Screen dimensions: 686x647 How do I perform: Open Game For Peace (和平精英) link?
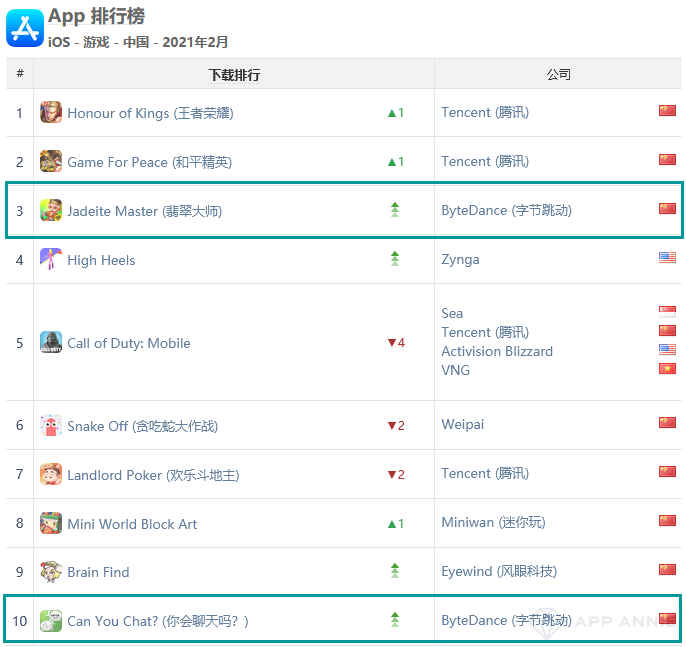click(150, 162)
